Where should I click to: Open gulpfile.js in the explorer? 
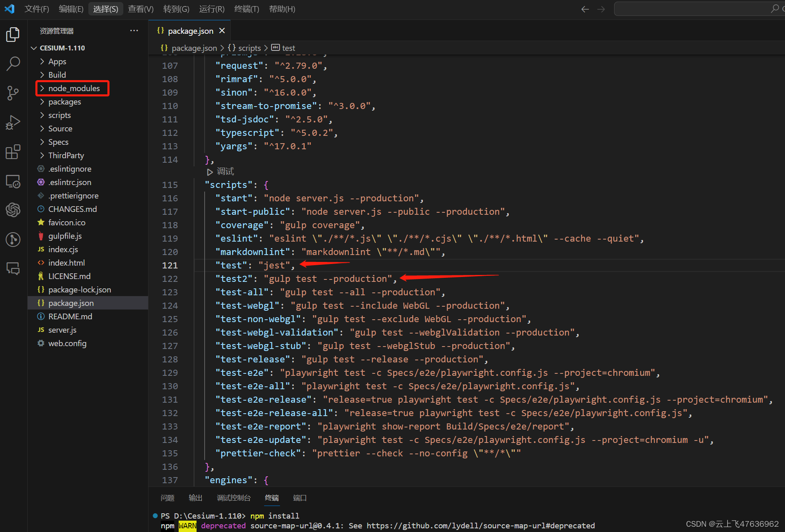coord(88,236)
